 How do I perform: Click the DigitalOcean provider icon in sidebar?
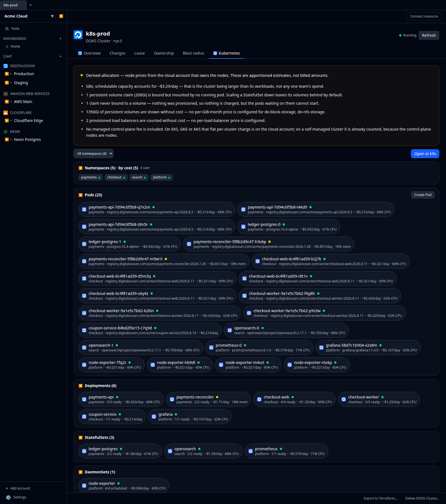[x=6, y=66]
